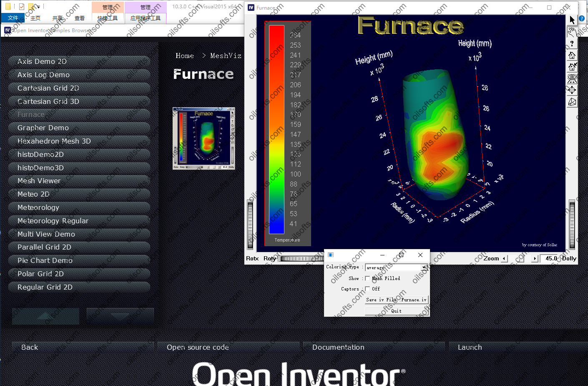Click the Roty thumbwheel slider

tap(302, 259)
